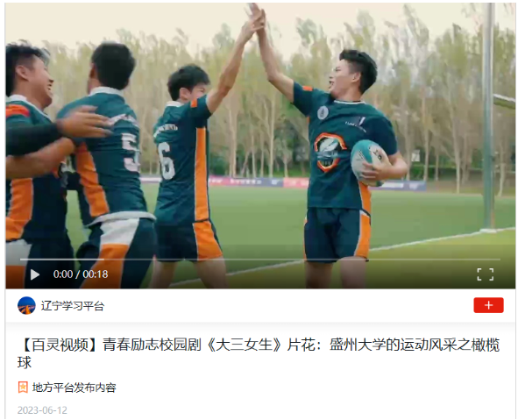This screenshot has height=420, width=518.
Task: Click the character 球 on second title line
Action: coord(25,363)
